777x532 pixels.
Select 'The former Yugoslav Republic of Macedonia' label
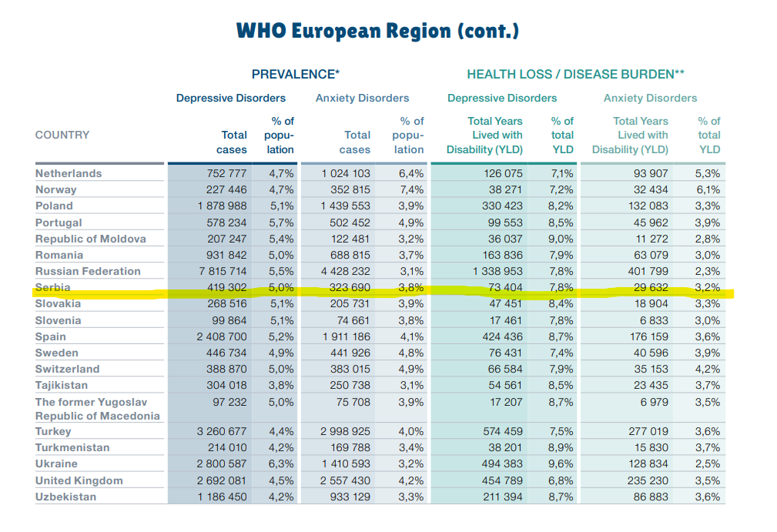[x=98, y=409]
